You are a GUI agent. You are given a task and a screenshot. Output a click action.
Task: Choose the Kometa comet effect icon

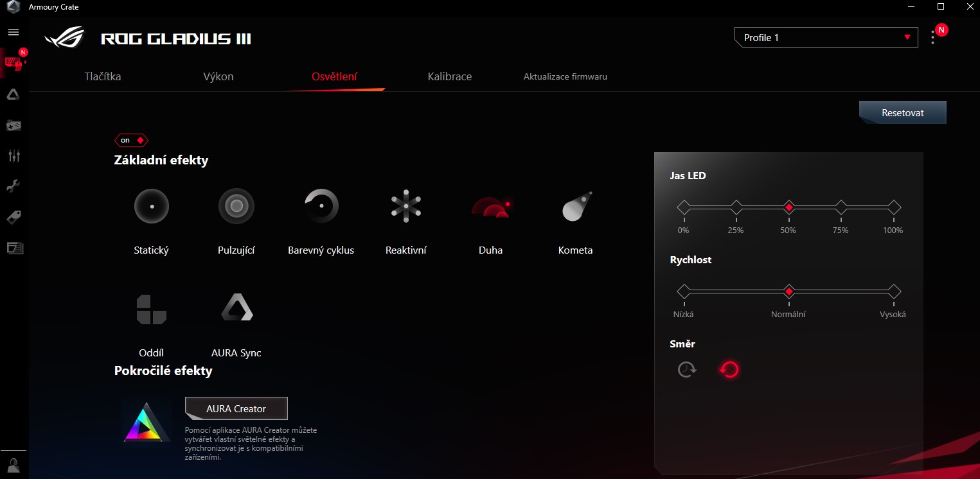point(576,206)
